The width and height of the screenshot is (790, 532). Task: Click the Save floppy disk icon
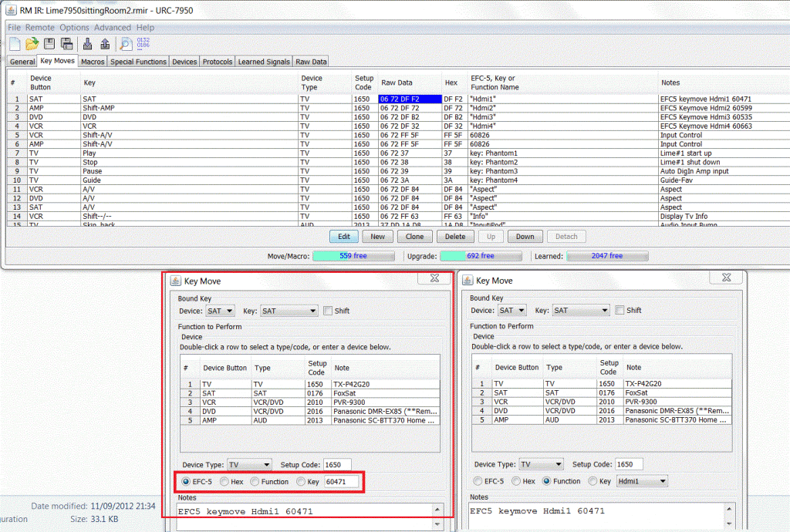point(49,44)
